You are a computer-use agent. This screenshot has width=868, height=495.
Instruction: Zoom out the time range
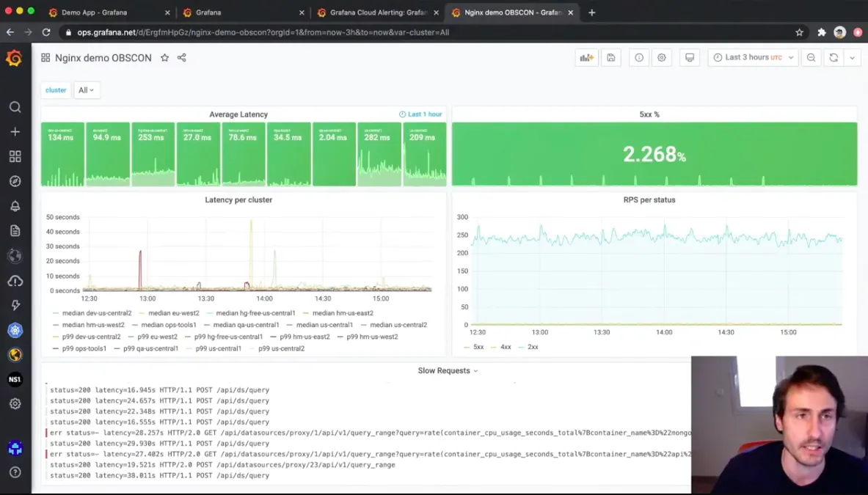811,57
